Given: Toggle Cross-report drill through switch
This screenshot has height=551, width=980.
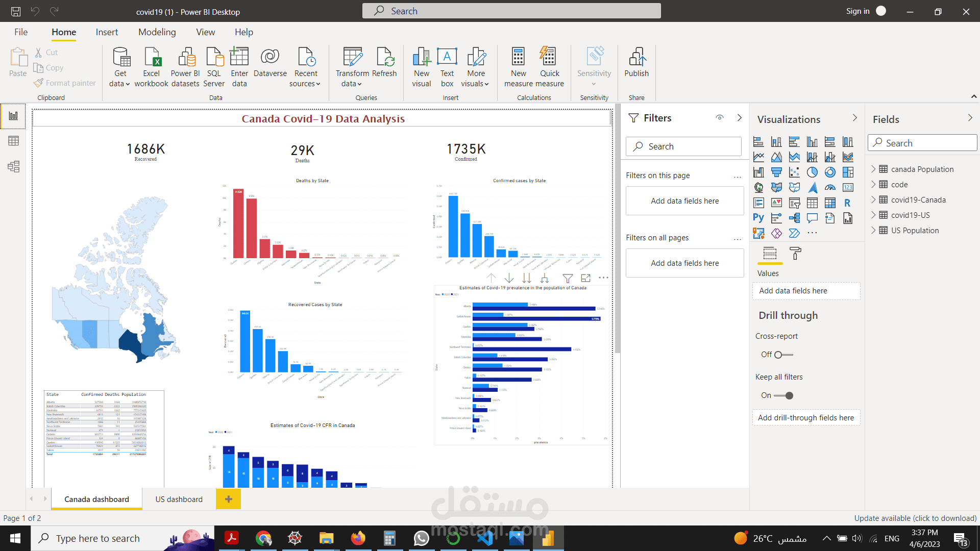Looking at the screenshot, I should pyautogui.click(x=783, y=355).
